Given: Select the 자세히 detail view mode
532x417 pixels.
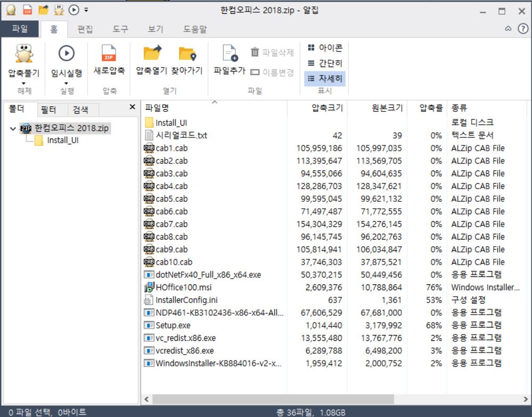Looking at the screenshot, I should (x=325, y=79).
